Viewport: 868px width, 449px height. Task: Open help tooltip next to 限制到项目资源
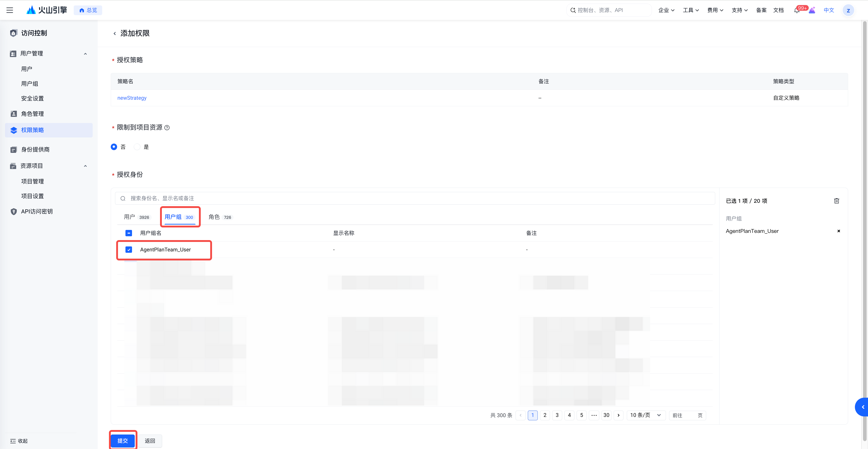coord(167,128)
